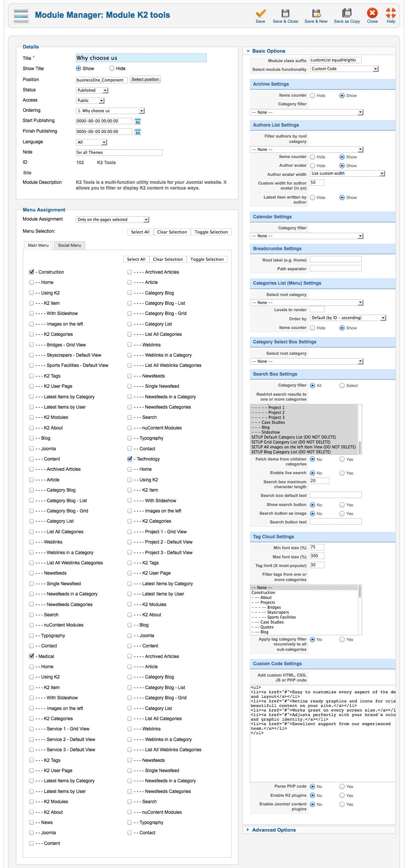The image size is (408, 868).
Task: Open the Ordering dropdown
Action: (x=110, y=111)
